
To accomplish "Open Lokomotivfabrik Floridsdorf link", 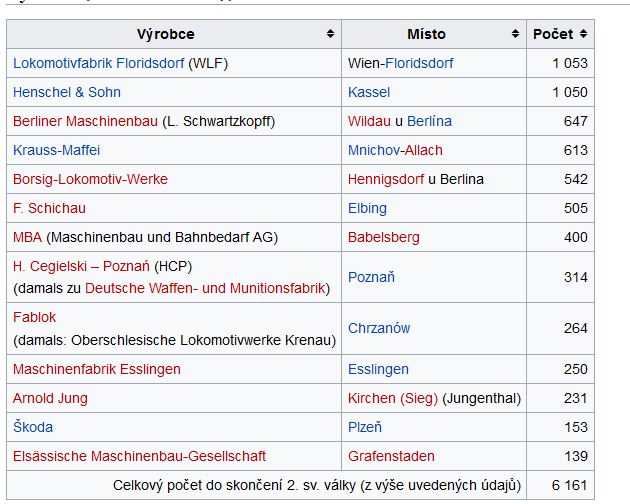I will [x=98, y=63].
